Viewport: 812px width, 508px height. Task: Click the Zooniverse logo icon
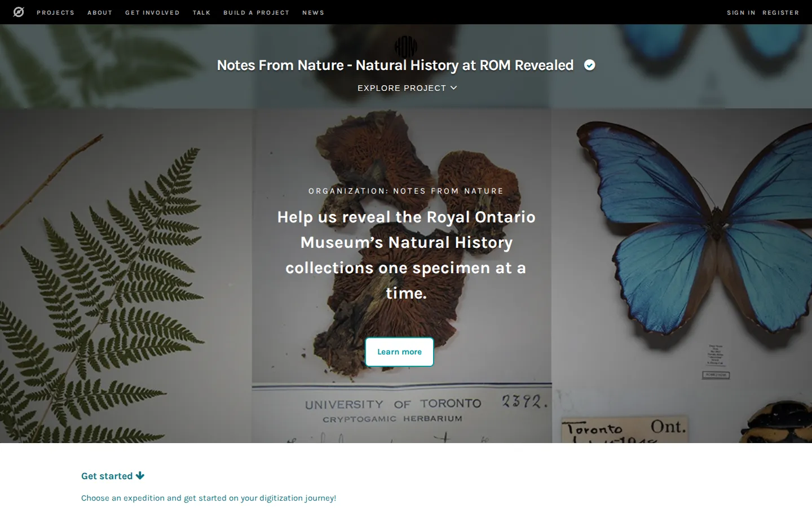tap(19, 12)
